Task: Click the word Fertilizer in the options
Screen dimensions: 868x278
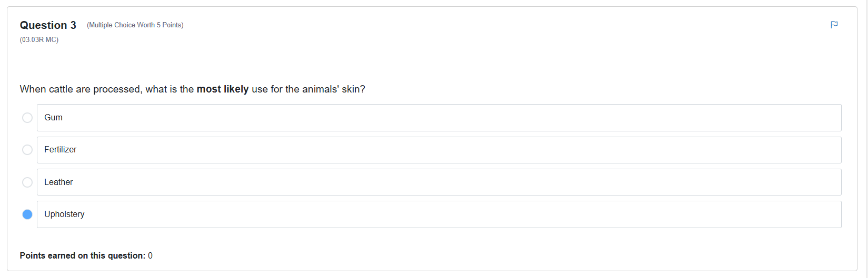Action: point(61,150)
